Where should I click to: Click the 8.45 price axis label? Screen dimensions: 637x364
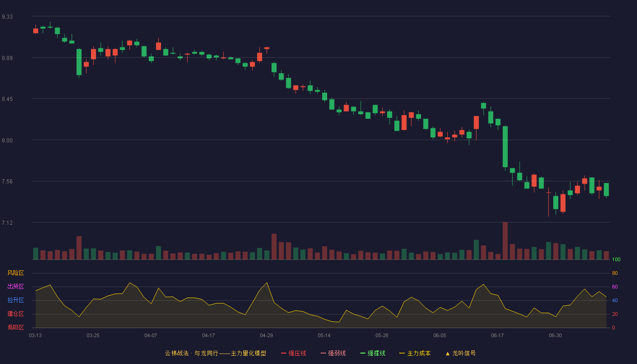click(7, 99)
